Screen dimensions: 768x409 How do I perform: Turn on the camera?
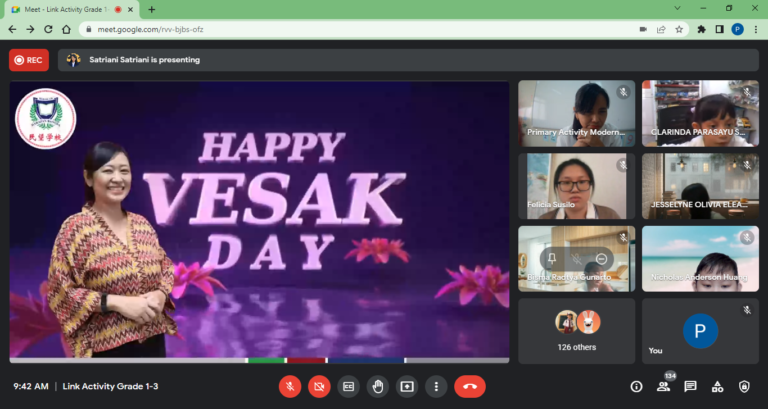click(319, 386)
